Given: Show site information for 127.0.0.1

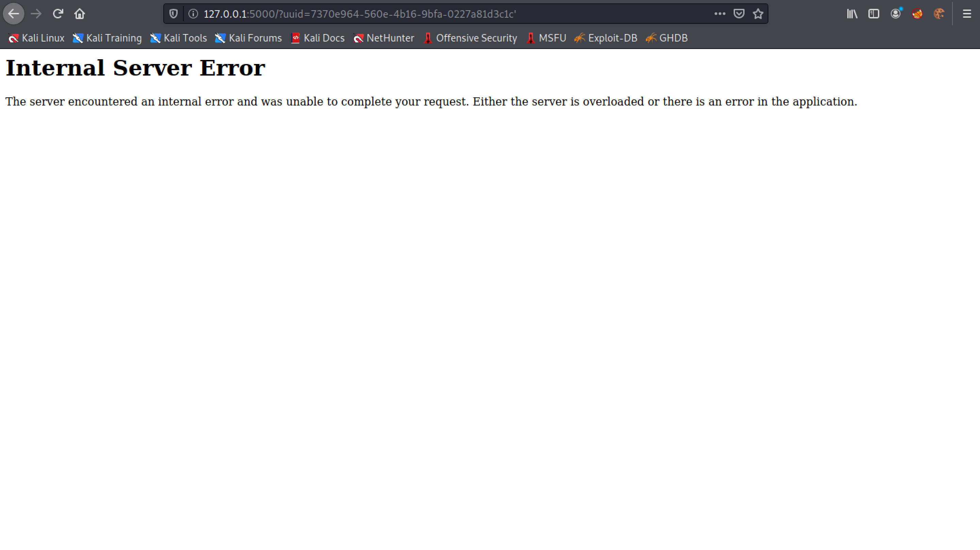Looking at the screenshot, I should (193, 14).
